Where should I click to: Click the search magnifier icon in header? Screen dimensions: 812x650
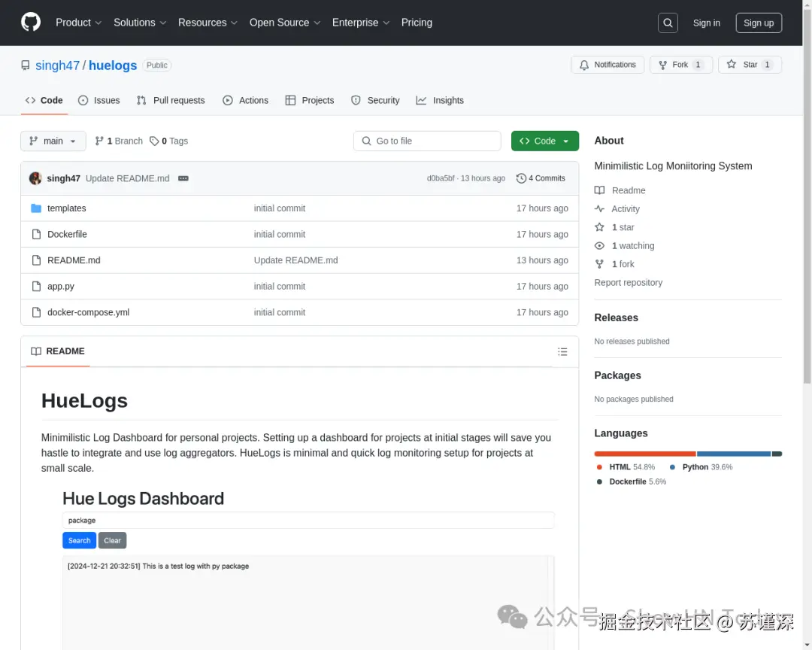[x=668, y=23]
